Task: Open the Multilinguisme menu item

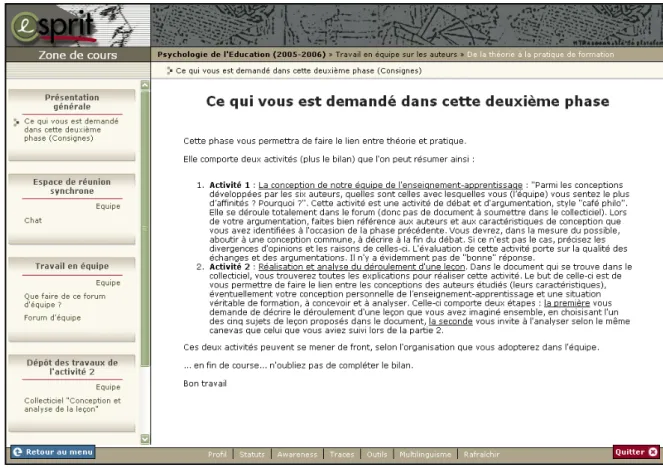Action: pos(425,454)
